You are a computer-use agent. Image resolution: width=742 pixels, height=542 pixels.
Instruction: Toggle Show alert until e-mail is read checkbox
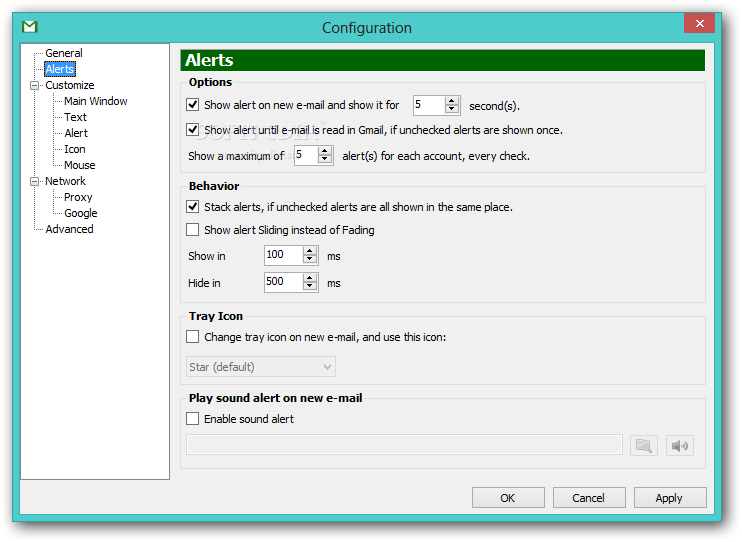193,130
